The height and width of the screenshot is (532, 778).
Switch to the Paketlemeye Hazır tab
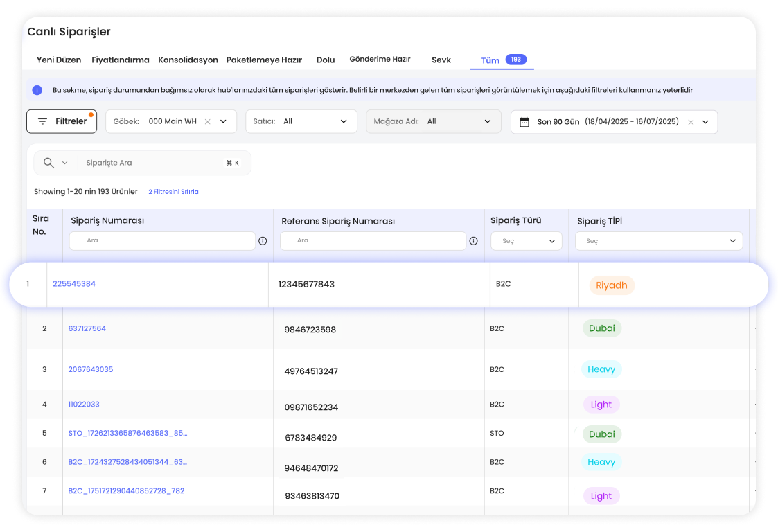[x=264, y=60]
